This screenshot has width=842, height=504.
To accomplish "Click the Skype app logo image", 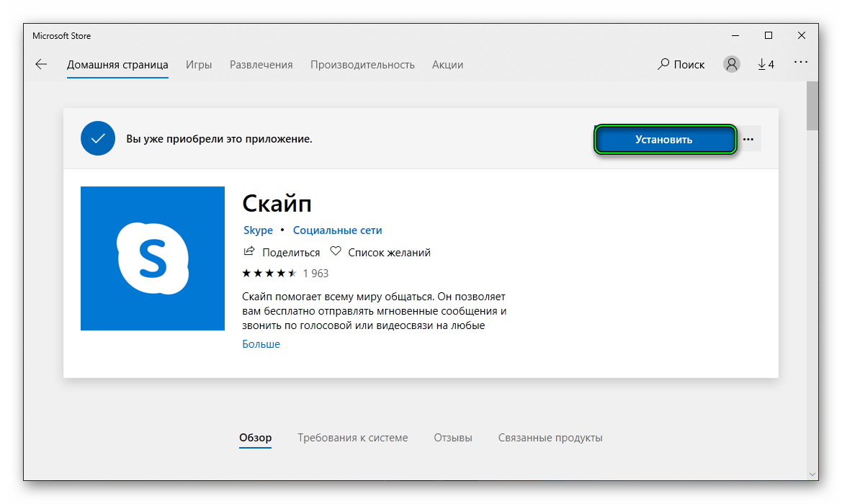I will [x=153, y=258].
